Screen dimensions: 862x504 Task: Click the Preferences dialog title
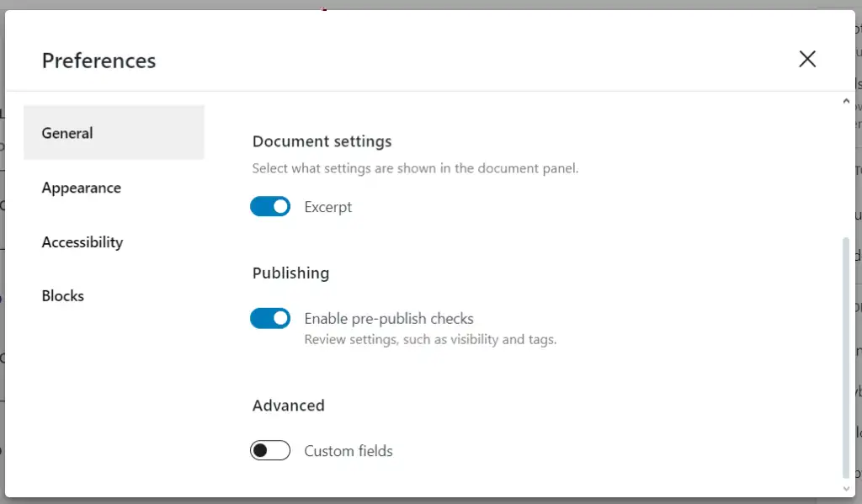coord(98,61)
